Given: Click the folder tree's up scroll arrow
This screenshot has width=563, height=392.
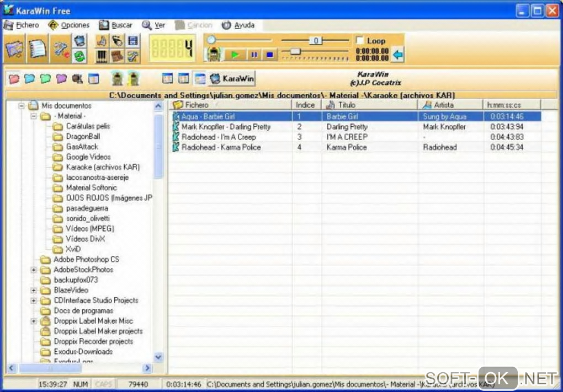Looking at the screenshot, I should click(x=158, y=106).
